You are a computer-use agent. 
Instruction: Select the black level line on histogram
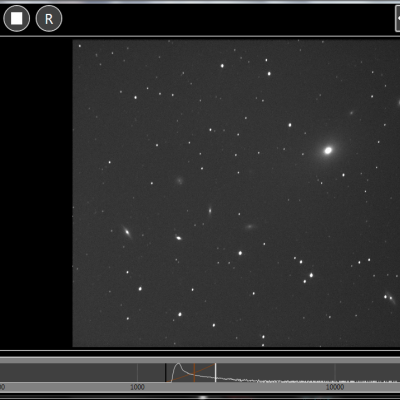pos(166,373)
